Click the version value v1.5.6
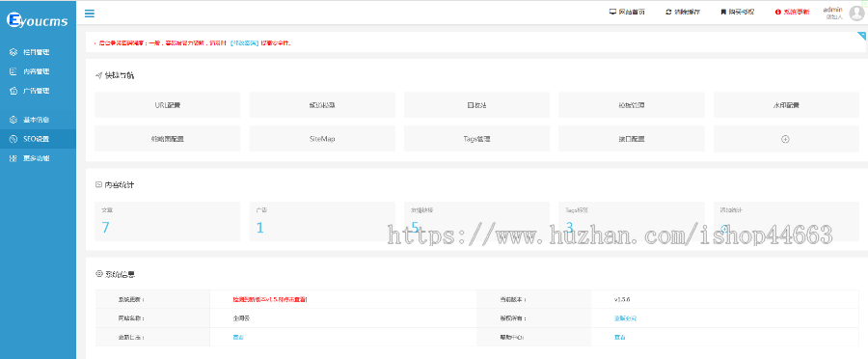Image resolution: width=868 pixels, height=359 pixels. (x=622, y=299)
